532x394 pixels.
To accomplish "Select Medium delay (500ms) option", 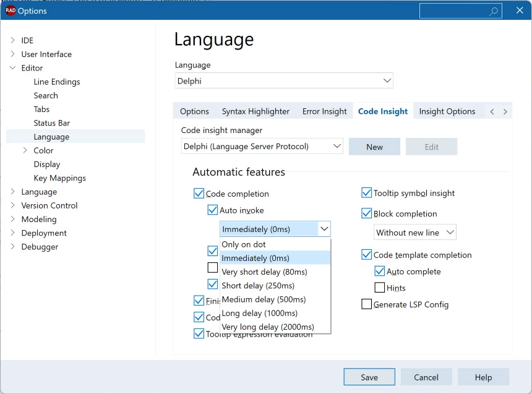I will tap(264, 299).
